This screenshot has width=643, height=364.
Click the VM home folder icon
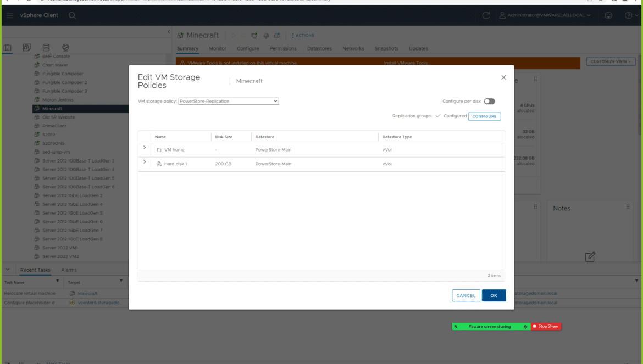(x=159, y=150)
